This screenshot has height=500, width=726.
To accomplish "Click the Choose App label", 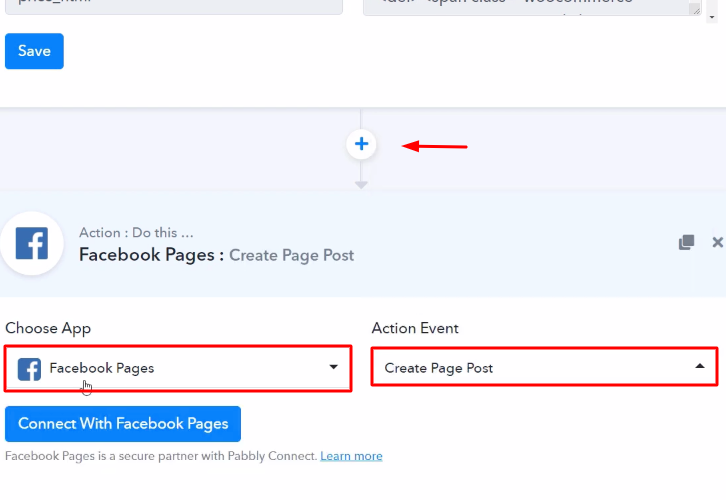I will point(48,328).
